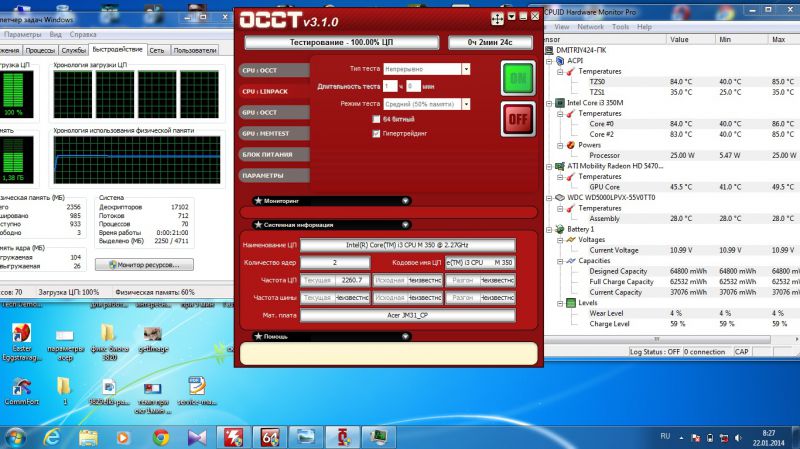Viewport: 800px width, 449px height.
Task: Switch to AIDA64 in the taskbar
Action: tap(270, 438)
